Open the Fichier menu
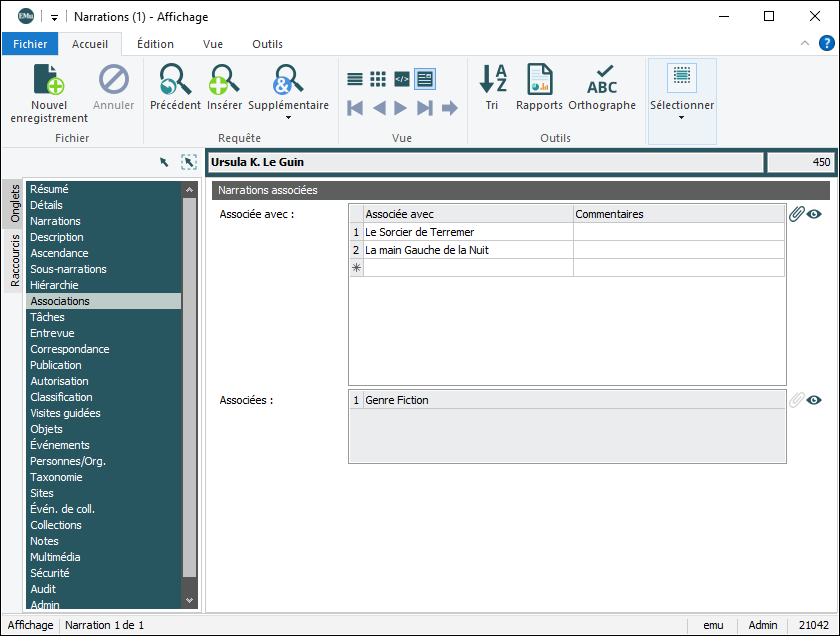 [x=30, y=44]
